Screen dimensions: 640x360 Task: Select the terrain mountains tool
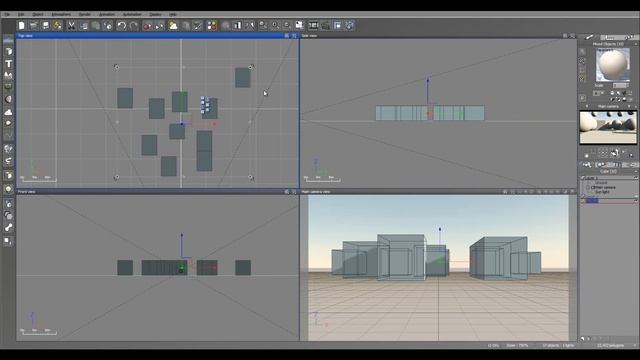[x=8, y=76]
